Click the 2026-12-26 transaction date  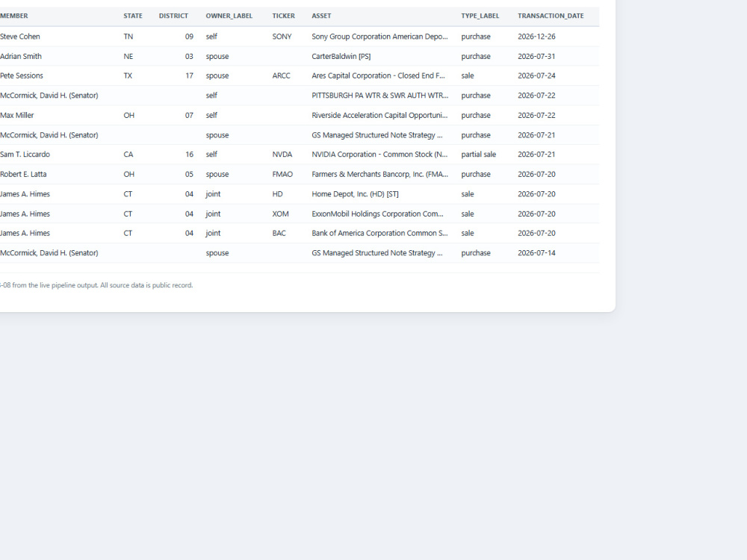coord(536,36)
